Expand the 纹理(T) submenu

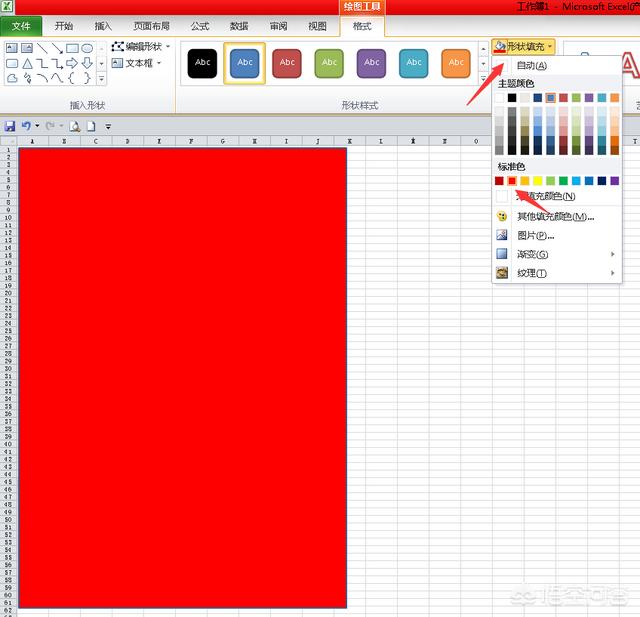(x=556, y=273)
